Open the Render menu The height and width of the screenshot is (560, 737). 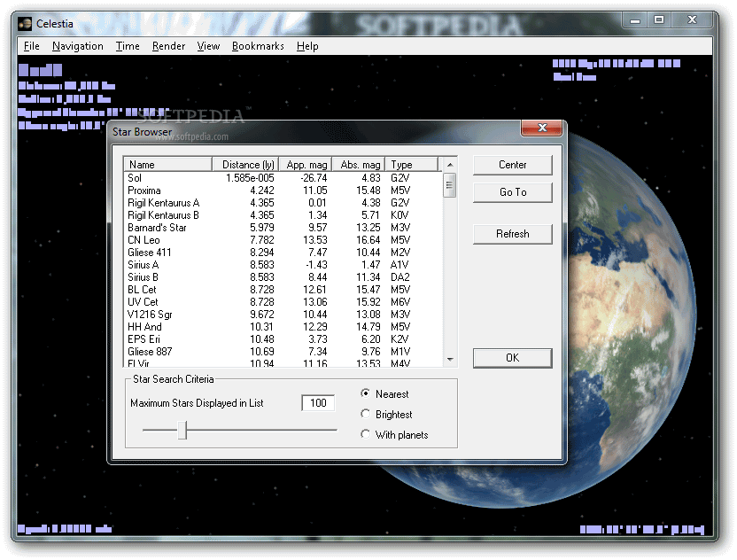click(x=168, y=46)
